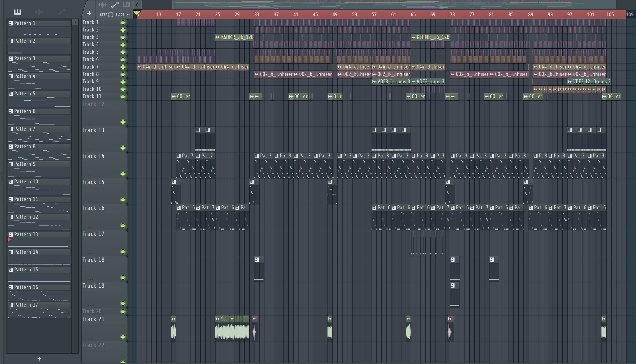Screen dimensions: 636x364
Task: Focus audio clips with playlist waveform icon
Action: click(x=102, y=5)
